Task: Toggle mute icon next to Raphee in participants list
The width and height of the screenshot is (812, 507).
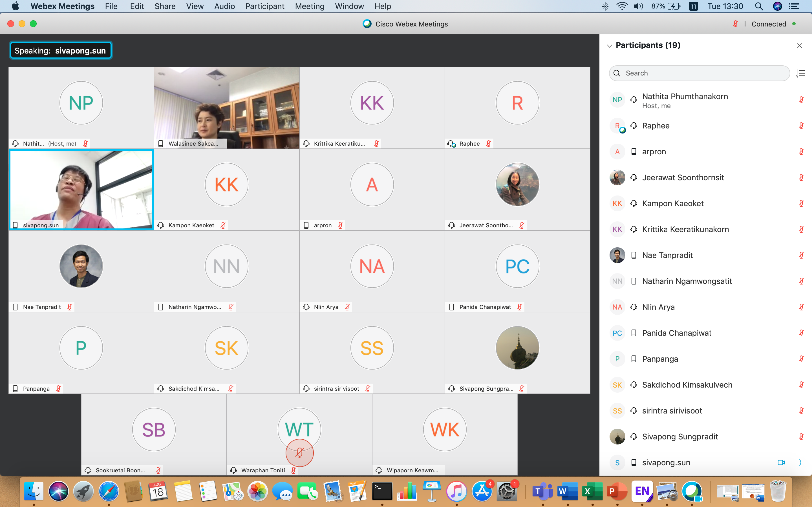Action: (801, 126)
